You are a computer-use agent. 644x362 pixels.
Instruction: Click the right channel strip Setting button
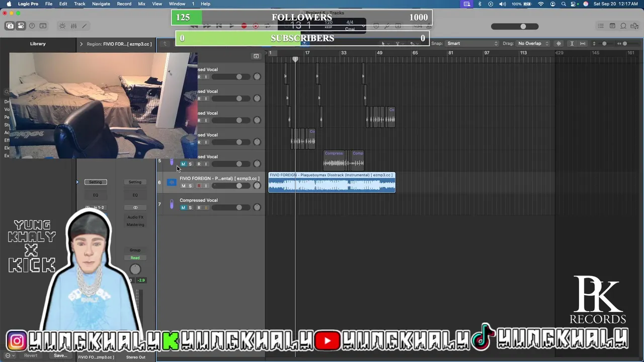[135, 182]
